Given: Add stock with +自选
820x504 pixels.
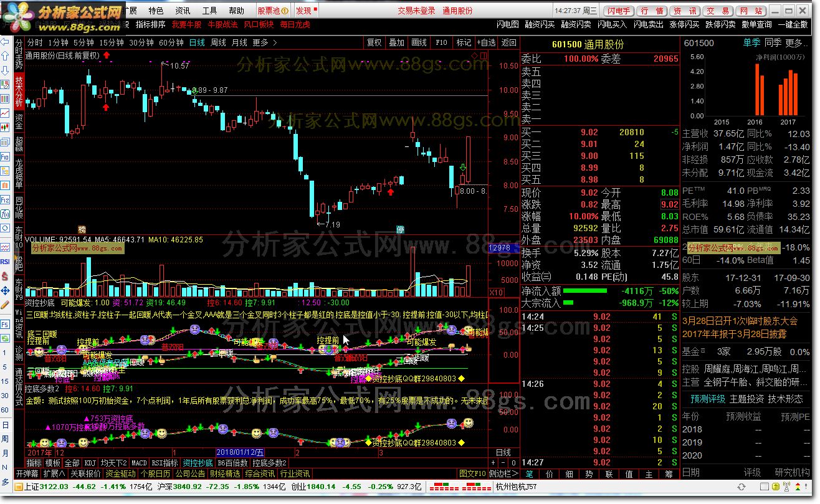Looking at the screenshot, I should pyautogui.click(x=486, y=42).
